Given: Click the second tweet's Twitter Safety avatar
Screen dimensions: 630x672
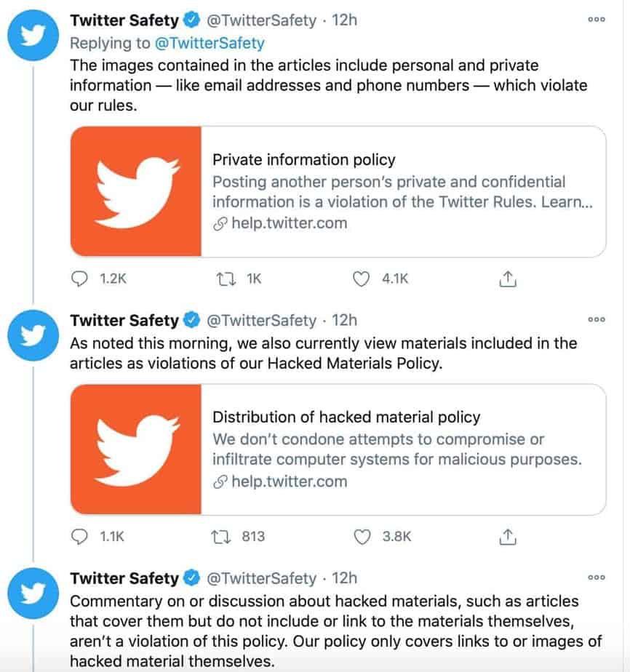Looking at the screenshot, I should (x=33, y=335).
